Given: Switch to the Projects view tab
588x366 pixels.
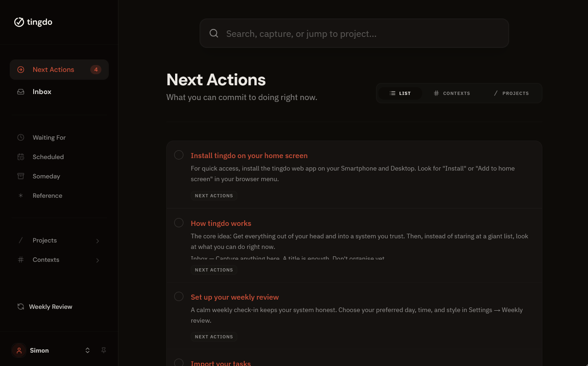Looking at the screenshot, I should 511,93.
